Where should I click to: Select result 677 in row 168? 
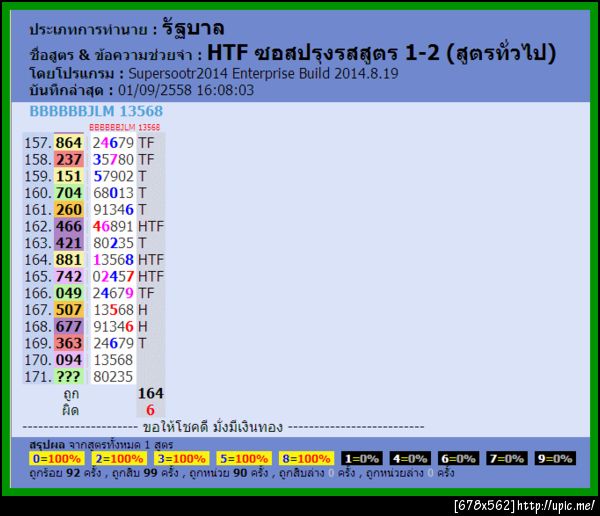69,327
